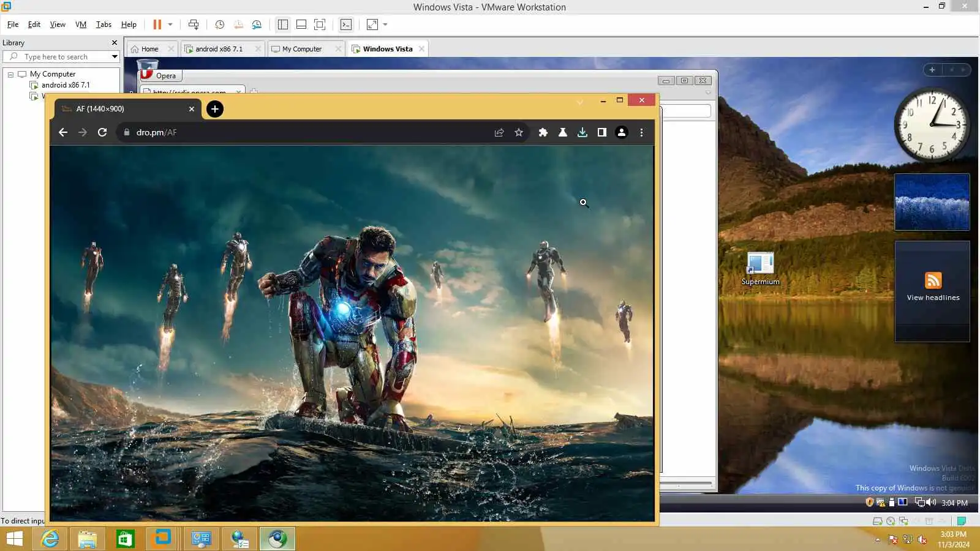Click the VMware network adapter status icon
Screen dimensions: 980x551
pos(903,521)
